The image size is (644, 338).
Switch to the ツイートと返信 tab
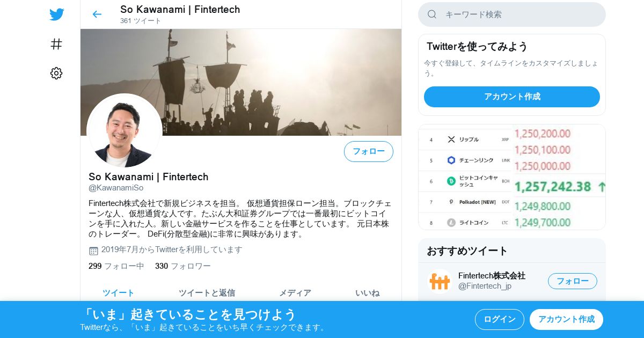click(207, 293)
